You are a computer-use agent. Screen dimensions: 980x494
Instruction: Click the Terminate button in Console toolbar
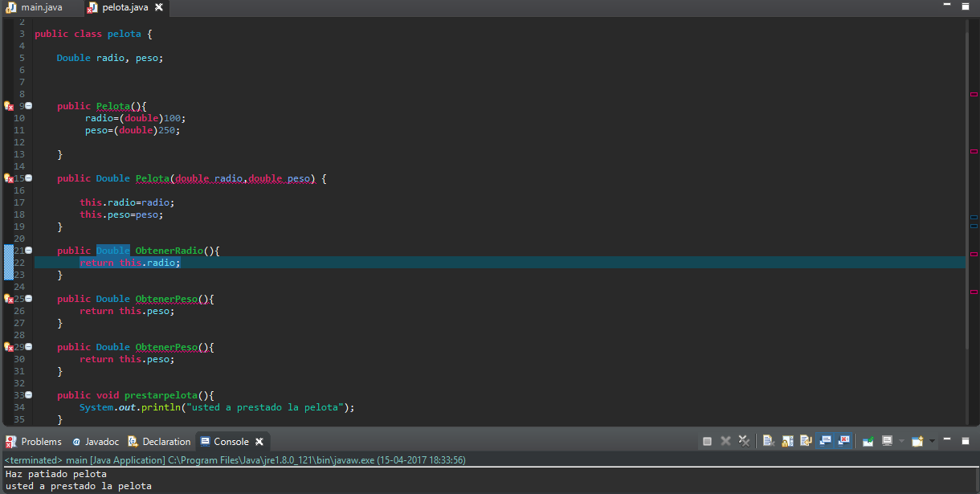pos(707,441)
